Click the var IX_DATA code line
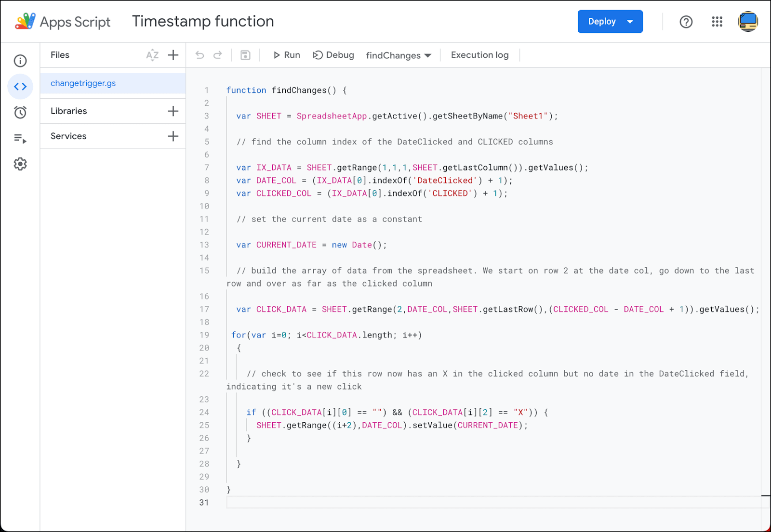The width and height of the screenshot is (771, 532). [412, 168]
